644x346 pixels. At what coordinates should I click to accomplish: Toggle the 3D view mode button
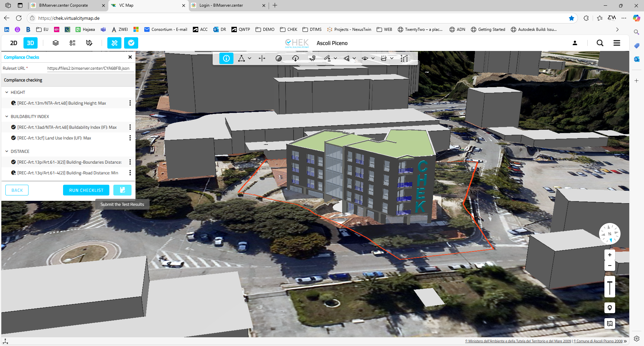[30, 43]
